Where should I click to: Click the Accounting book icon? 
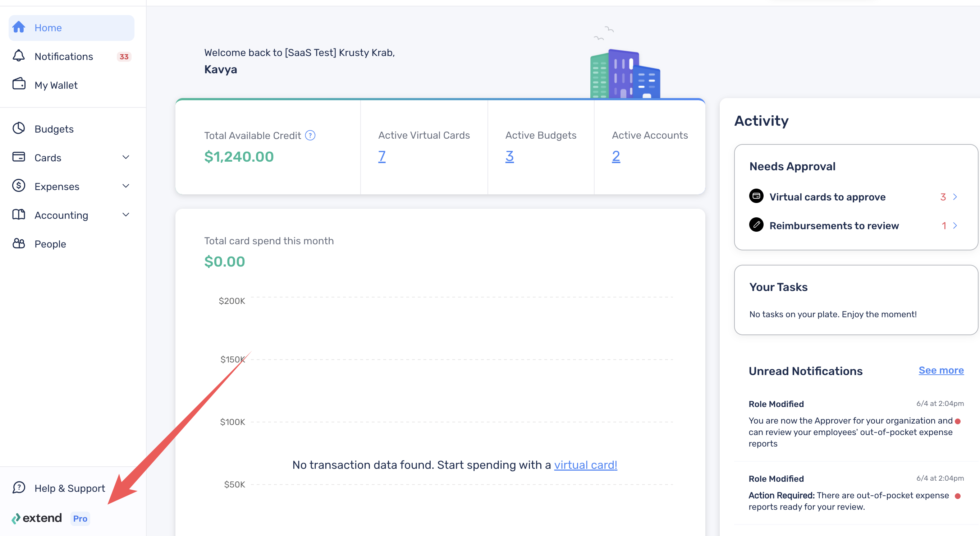coord(19,214)
